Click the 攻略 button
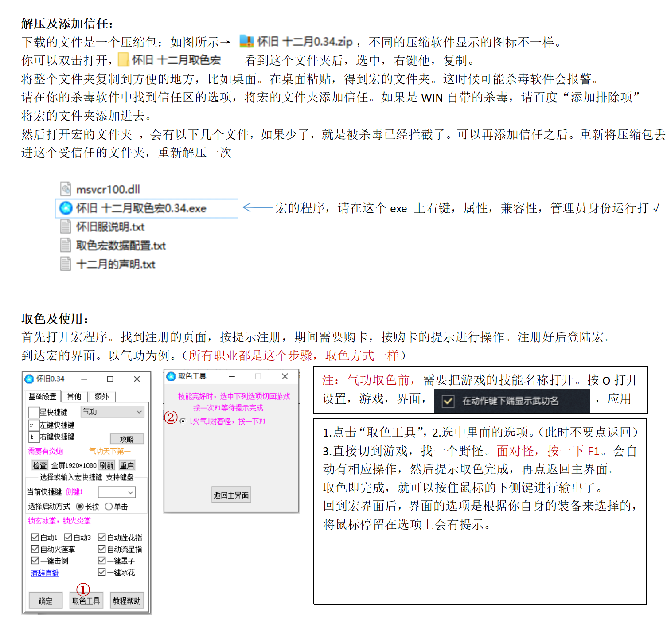Image resolution: width=667 pixels, height=644 pixels. tap(127, 439)
